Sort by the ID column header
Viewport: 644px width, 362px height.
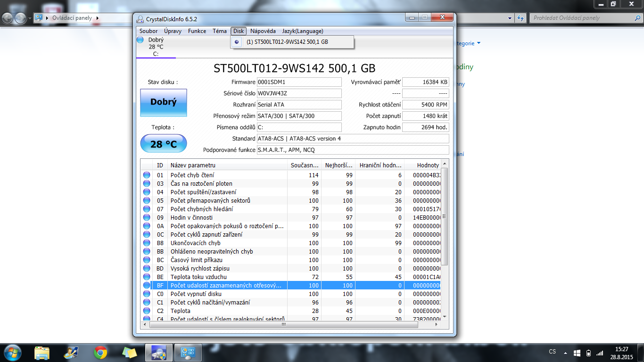point(160,165)
